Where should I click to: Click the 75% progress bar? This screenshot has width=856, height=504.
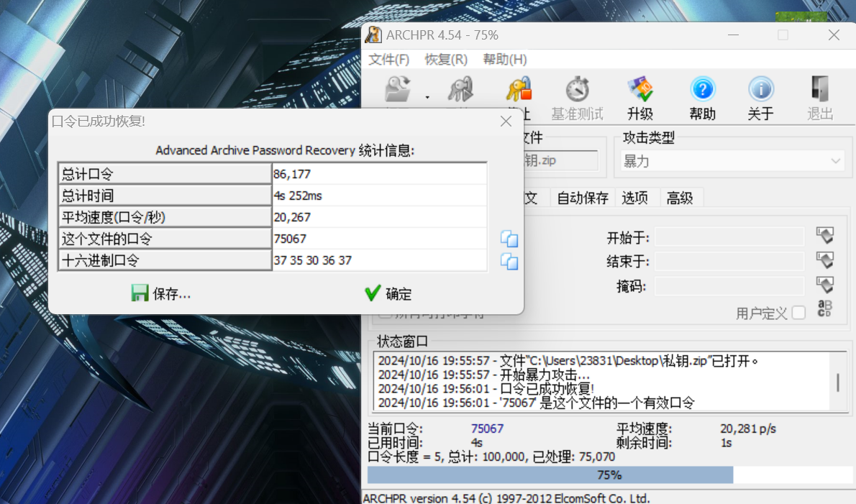click(x=610, y=475)
